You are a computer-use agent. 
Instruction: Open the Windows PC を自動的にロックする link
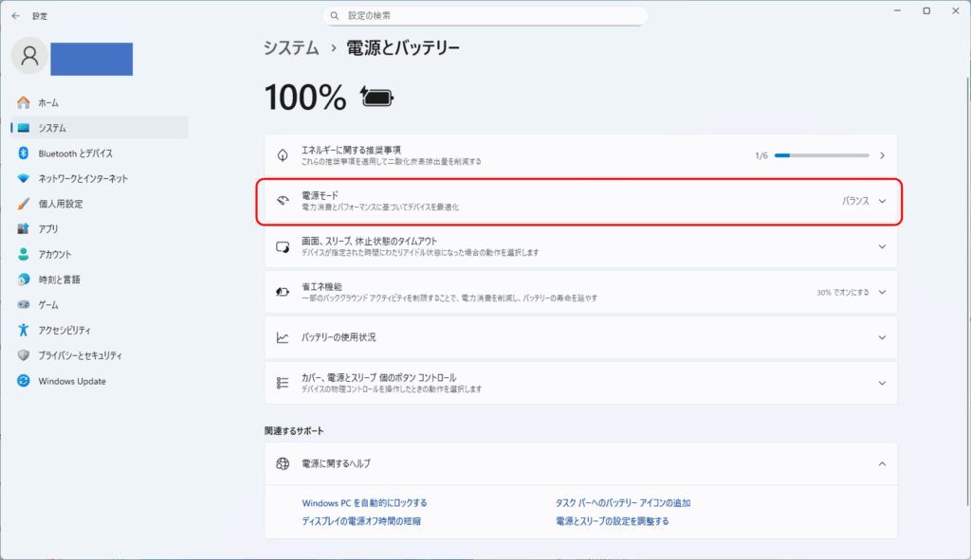tap(364, 503)
